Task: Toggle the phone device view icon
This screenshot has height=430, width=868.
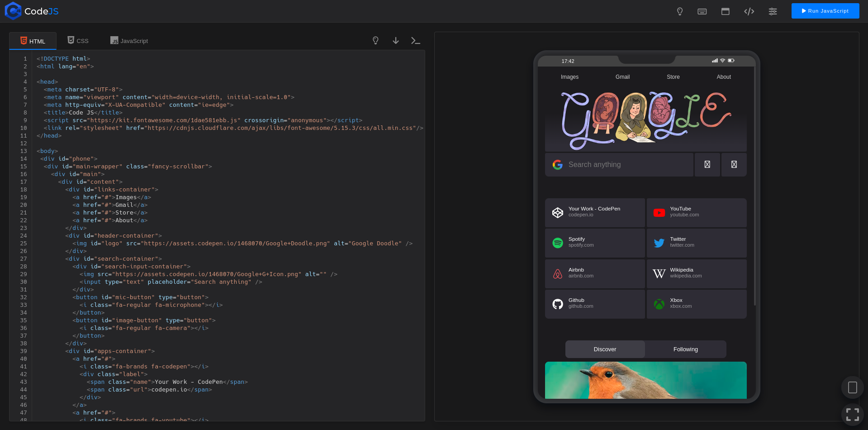Action: [x=853, y=387]
